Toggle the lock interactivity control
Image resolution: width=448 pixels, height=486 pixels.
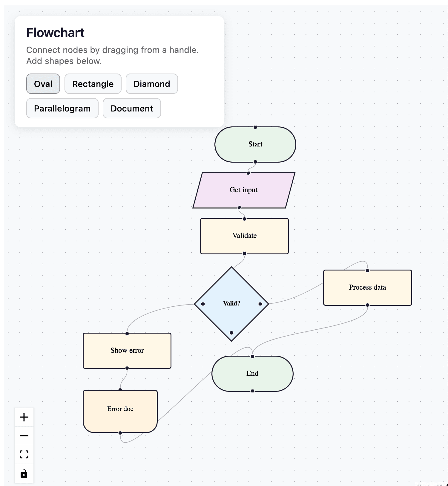24,473
